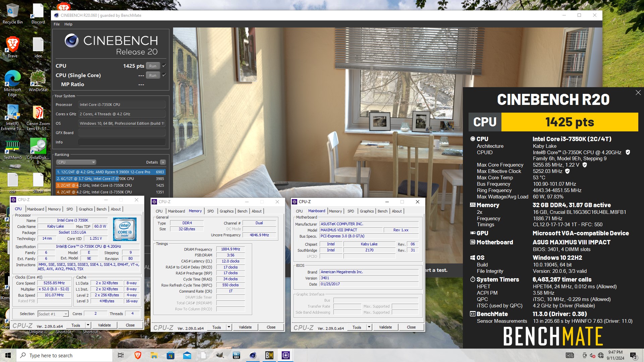Open Microsoft Edge desktop shortcut
644x362 pixels.
coord(12,83)
